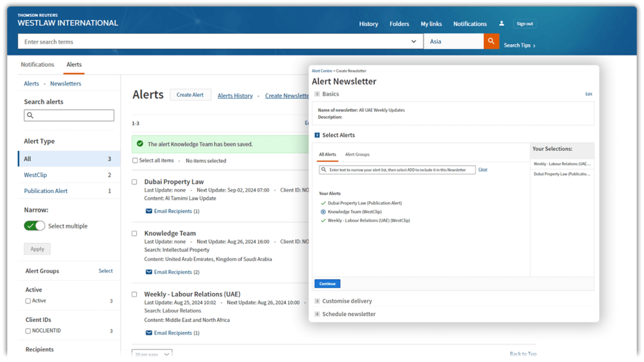
Task: Click envelope icon under Weekly Labour Relations
Action: 149,333
